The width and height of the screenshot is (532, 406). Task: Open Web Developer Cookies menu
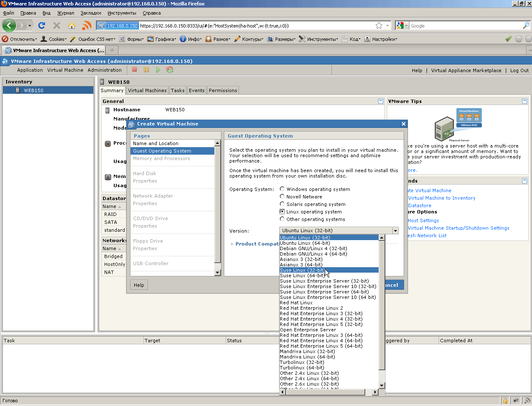coord(54,39)
